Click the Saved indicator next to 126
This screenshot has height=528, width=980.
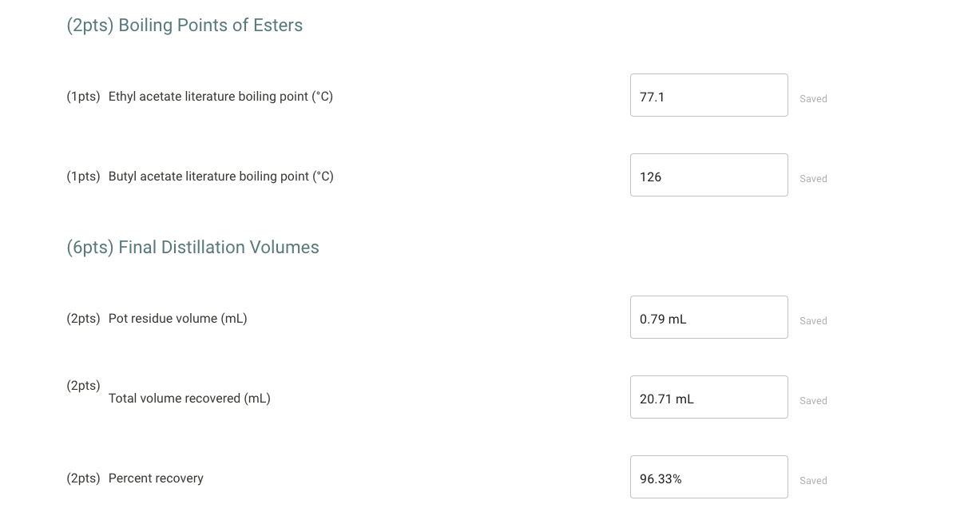pos(813,178)
